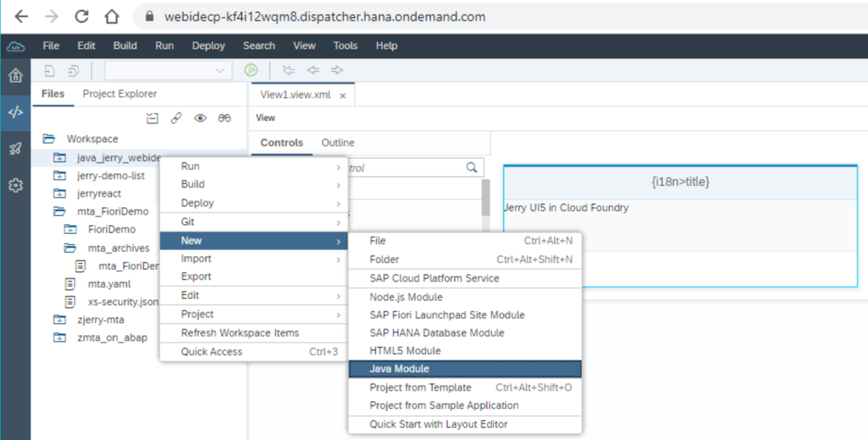Open Preferences gear icon in sidebar
The image size is (868, 440).
click(15, 185)
